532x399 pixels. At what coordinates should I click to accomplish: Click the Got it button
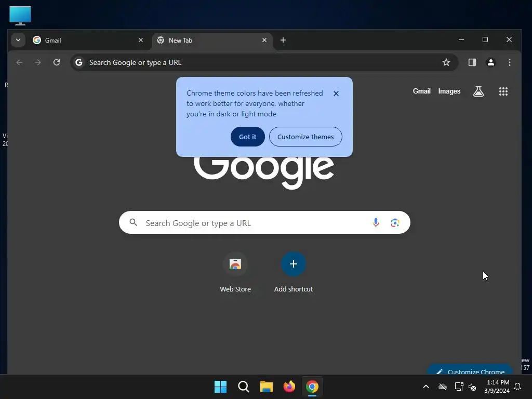click(248, 137)
